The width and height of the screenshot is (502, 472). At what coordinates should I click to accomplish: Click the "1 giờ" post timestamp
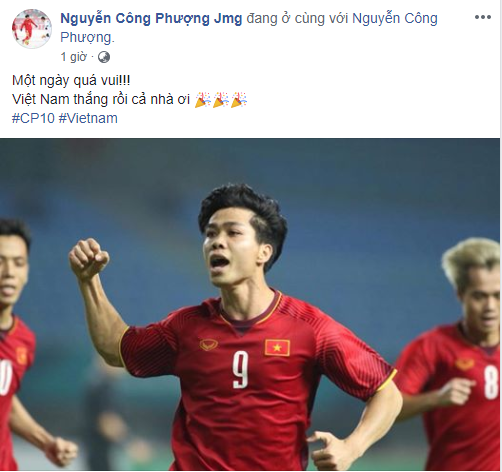73,57
